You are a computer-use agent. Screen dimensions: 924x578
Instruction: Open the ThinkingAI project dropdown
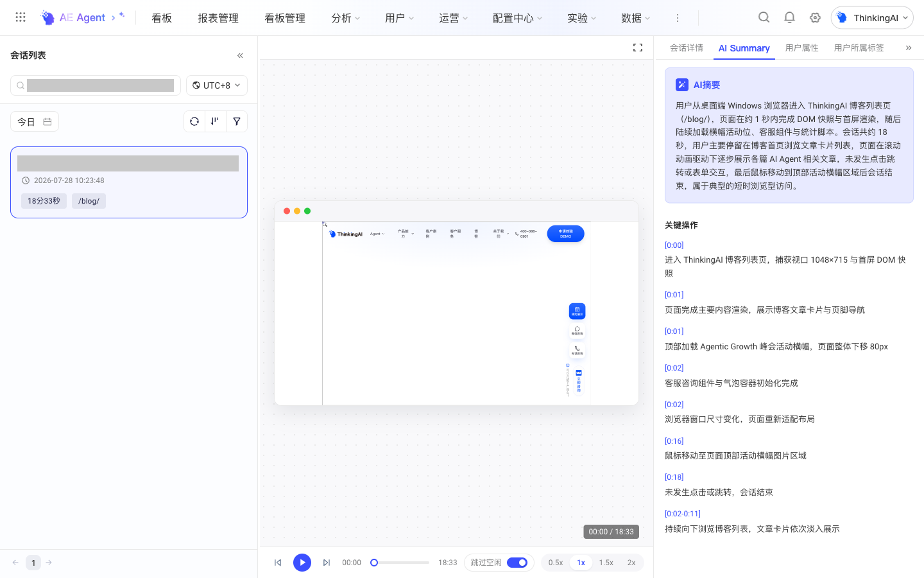coord(872,18)
